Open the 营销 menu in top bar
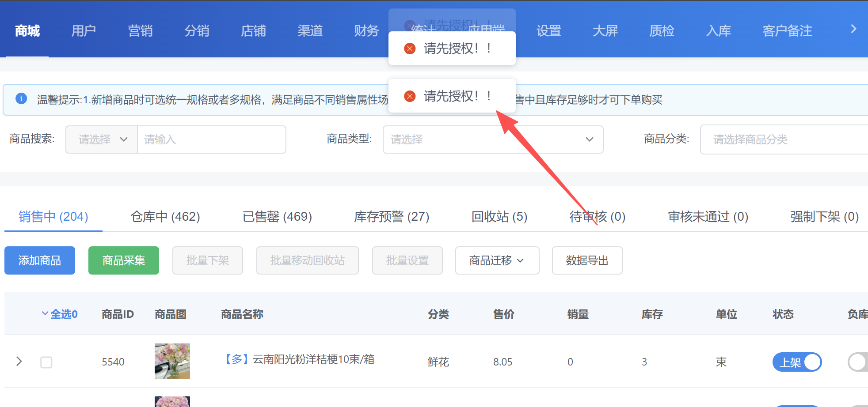 click(x=140, y=31)
